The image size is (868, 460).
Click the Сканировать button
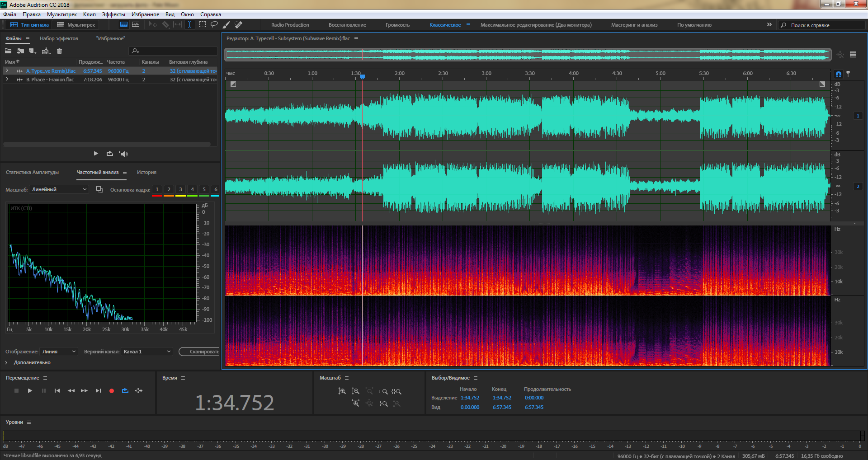(200, 352)
